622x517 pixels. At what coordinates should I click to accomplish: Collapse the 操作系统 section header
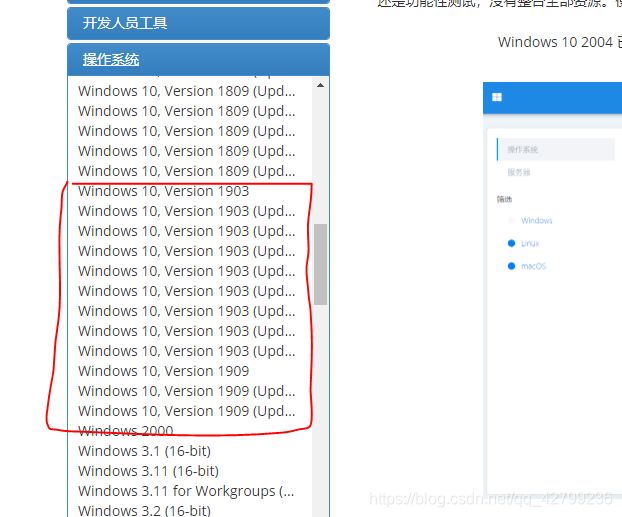coord(198,60)
